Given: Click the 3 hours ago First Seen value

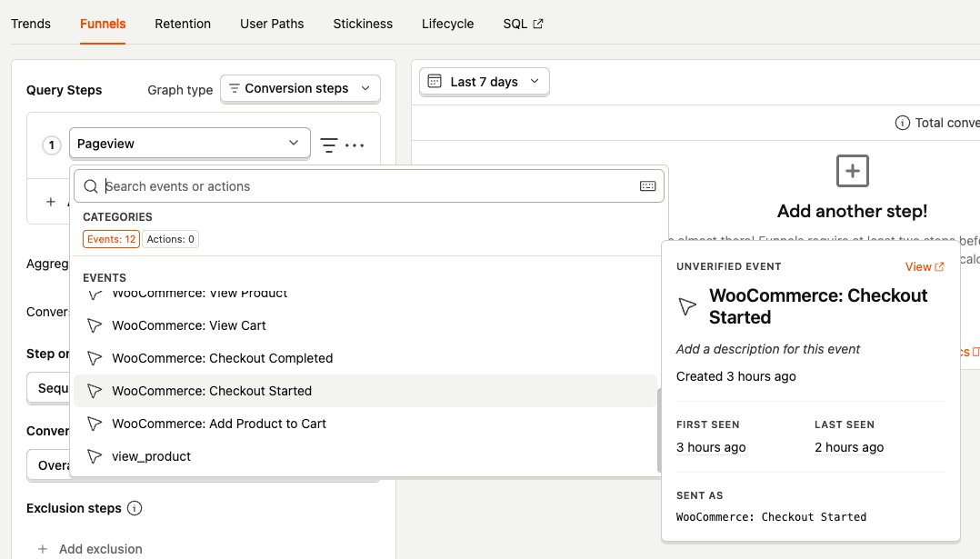Looking at the screenshot, I should [711, 447].
